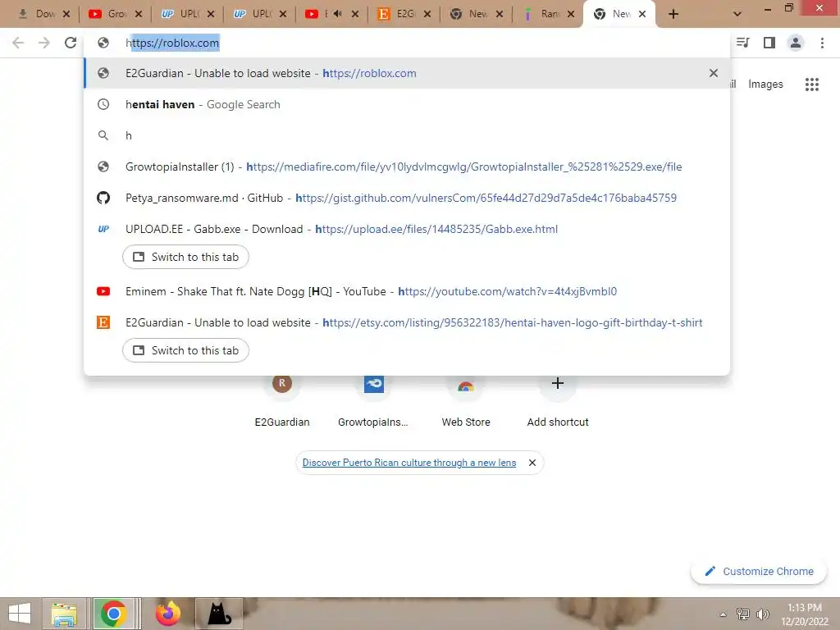Screen dimensions: 840x630
Task: Click the Add shortcut plus tile
Action: 558,399
